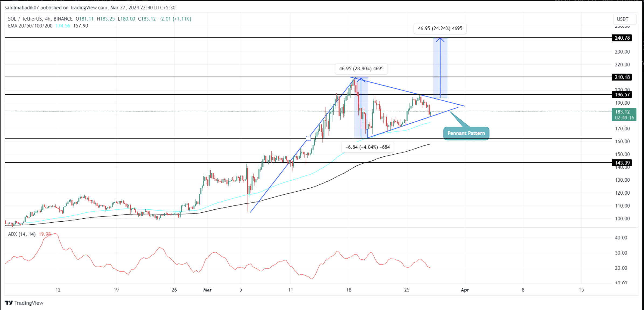Click the Mar label on time axis
Screen dimensions: 644x310
[x=207, y=290]
